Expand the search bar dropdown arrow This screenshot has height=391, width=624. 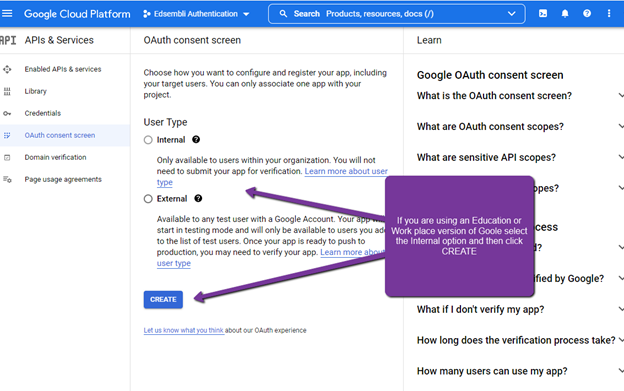(x=511, y=14)
